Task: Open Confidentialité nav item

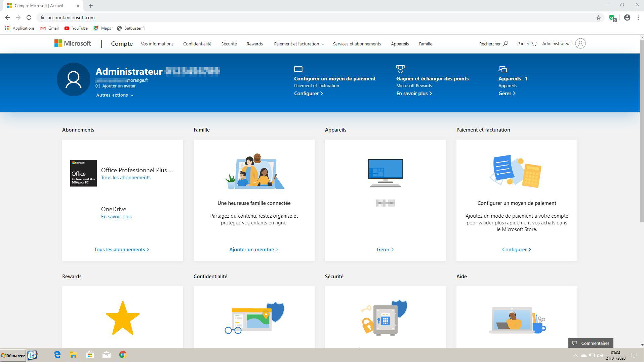Action: (x=197, y=44)
